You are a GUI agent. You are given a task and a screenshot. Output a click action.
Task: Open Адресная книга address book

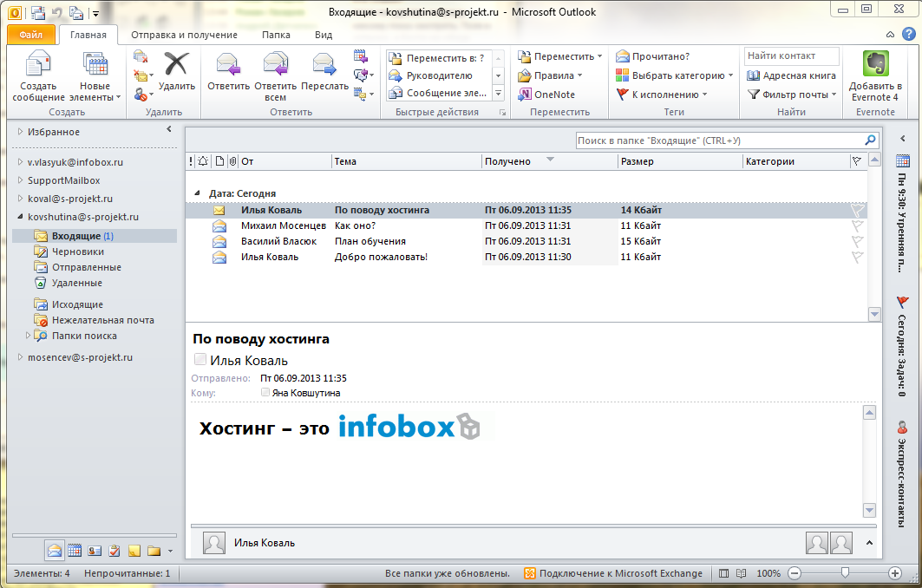click(791, 75)
